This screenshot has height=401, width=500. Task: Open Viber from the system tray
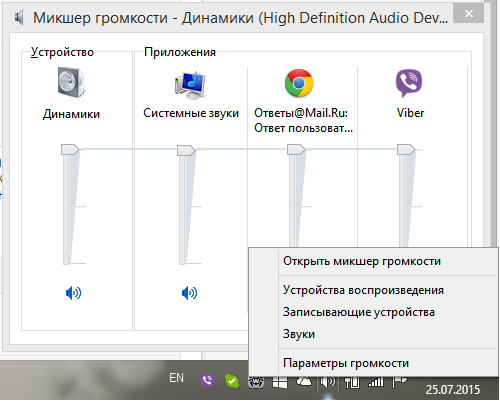pyautogui.click(x=207, y=380)
